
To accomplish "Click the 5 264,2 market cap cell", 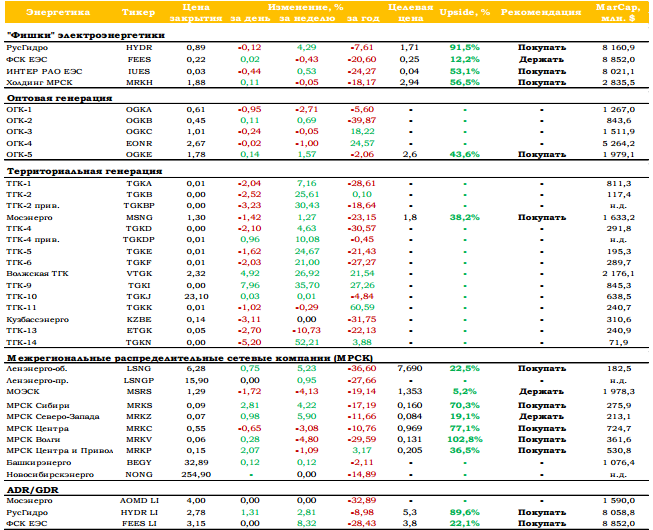I will (618, 144).
